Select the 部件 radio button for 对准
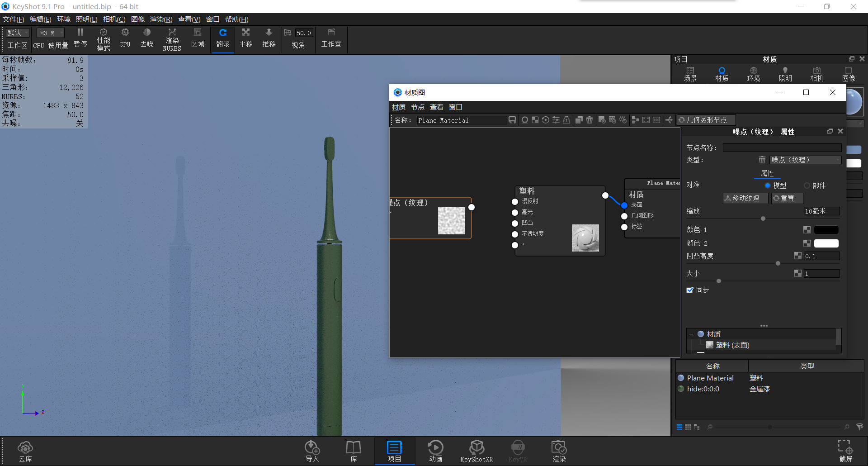Screen dimensions: 868x466 (x=807, y=185)
